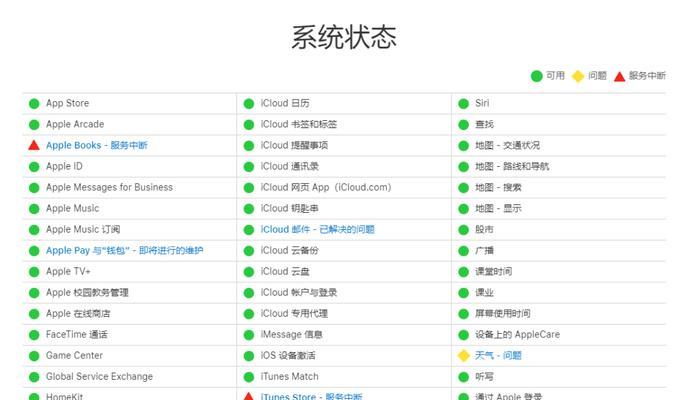Select the 设备上的 AppleCare row text
This screenshot has height=400, width=679.
[517, 335]
